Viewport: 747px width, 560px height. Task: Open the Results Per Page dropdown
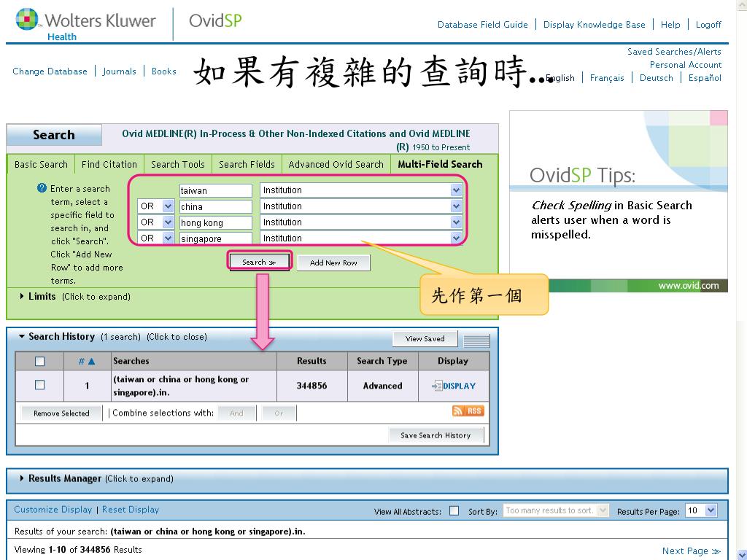coord(700,510)
